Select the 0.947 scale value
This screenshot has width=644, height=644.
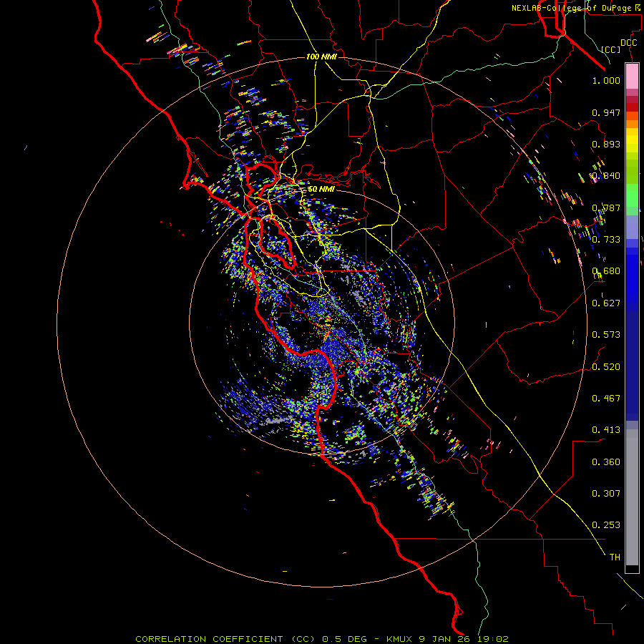pyautogui.click(x=606, y=112)
